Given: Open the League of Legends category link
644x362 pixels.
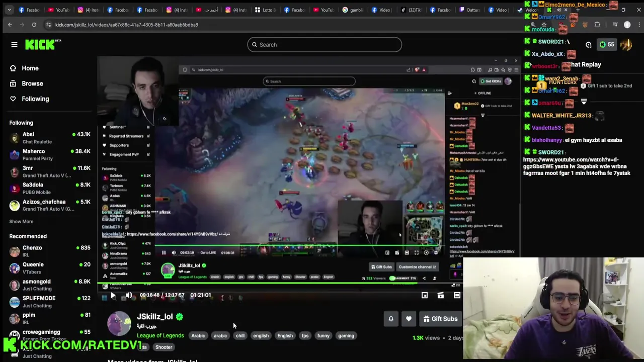Looking at the screenshot, I should (x=160, y=336).
